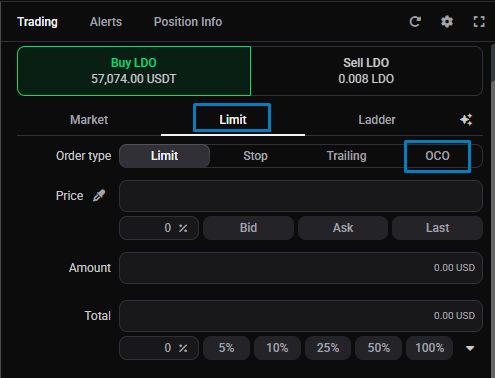Click the percent icon in the price offset field
The width and height of the screenshot is (495, 378).
point(183,228)
